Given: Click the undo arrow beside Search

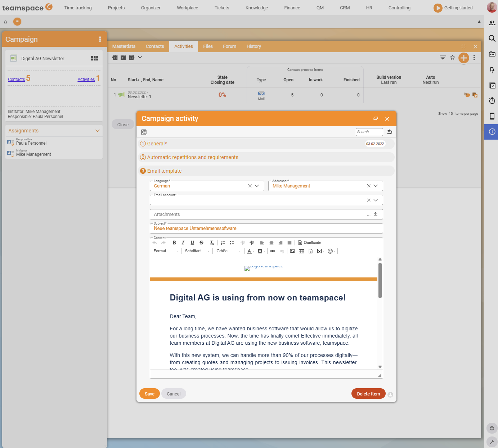Looking at the screenshot, I should (x=390, y=132).
